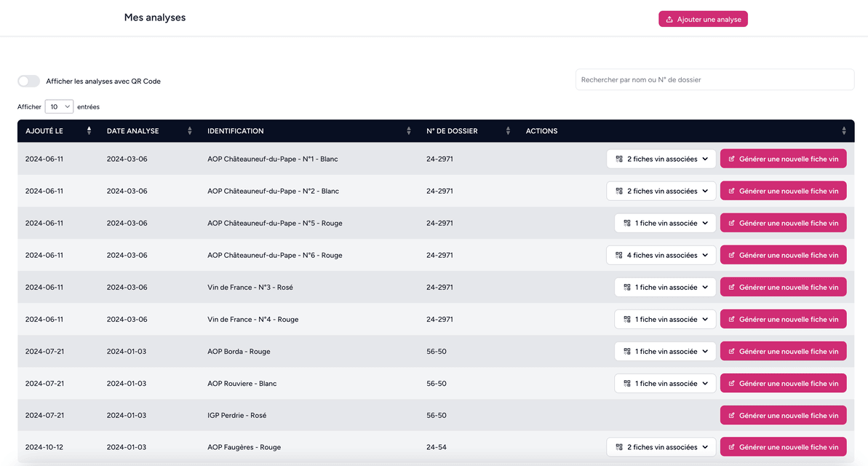
Task: Open the "2 fiches vin associées" dropdown for Châteauneuf N°2
Action: (661, 190)
